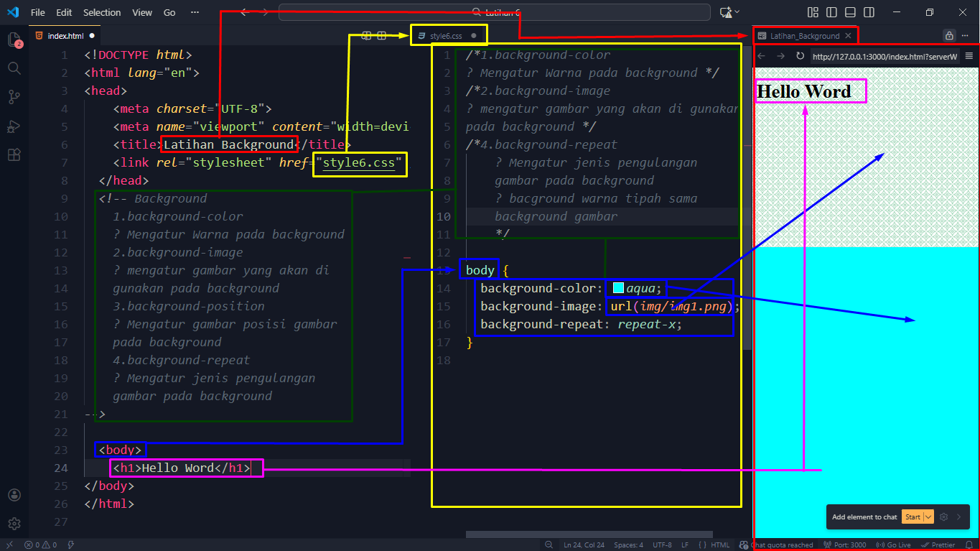Click the Manage gear icon
This screenshot has height=551, width=980.
[x=14, y=524]
